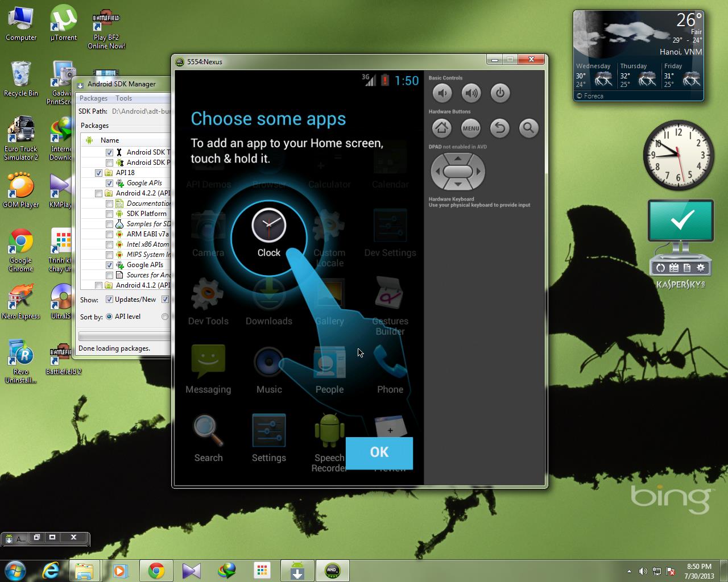The height and width of the screenshot is (582, 728).
Task: Click the Name column header in Packages
Action: (x=110, y=140)
